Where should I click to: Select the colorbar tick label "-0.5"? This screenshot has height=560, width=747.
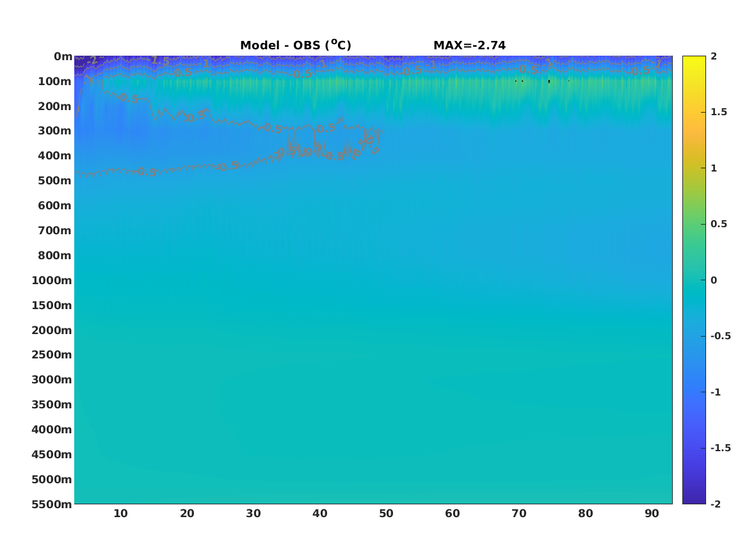click(720, 336)
